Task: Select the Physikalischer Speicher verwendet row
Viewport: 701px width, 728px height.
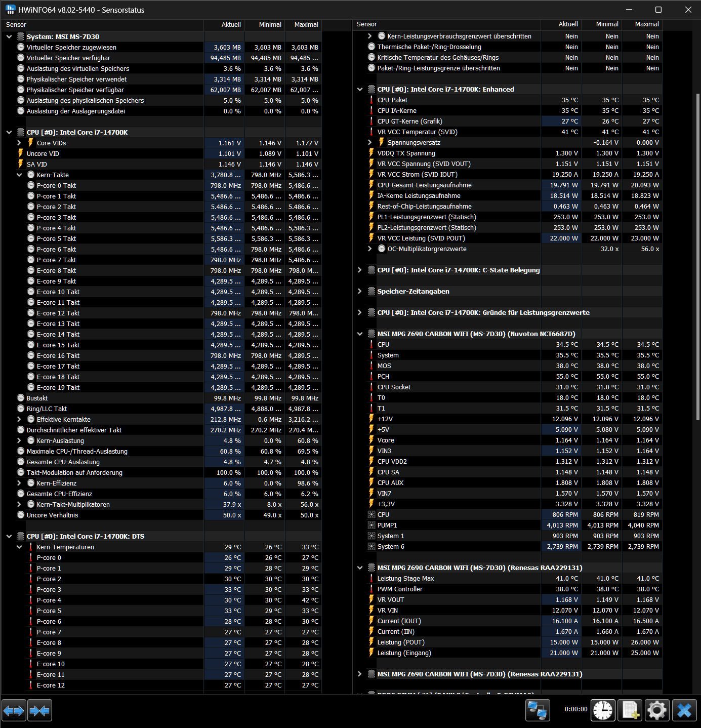Action: click(x=162, y=79)
